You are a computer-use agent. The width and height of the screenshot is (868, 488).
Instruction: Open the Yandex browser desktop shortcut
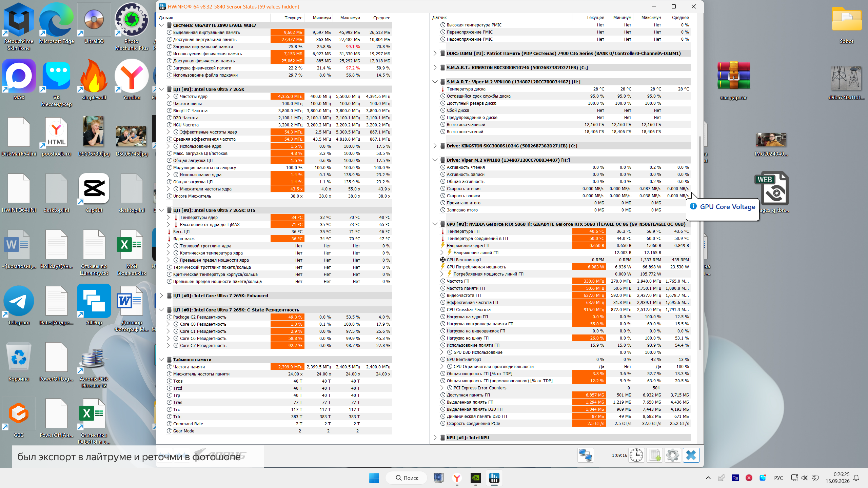(x=132, y=80)
